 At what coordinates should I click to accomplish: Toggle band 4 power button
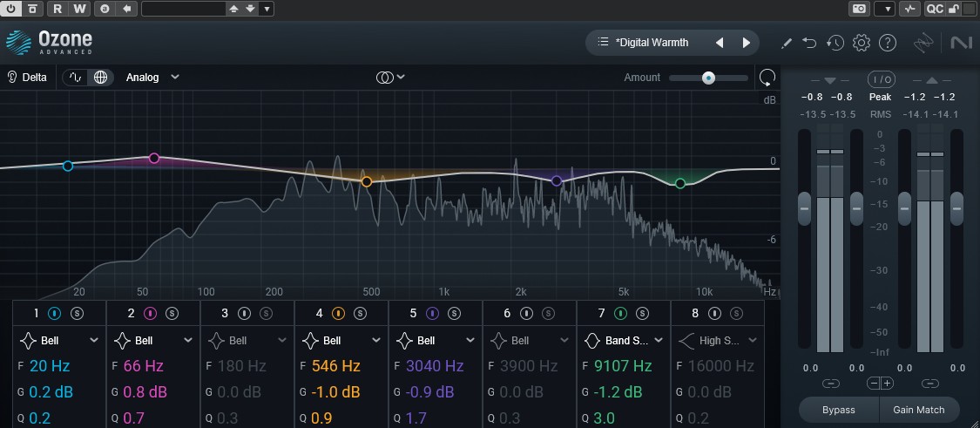point(338,313)
